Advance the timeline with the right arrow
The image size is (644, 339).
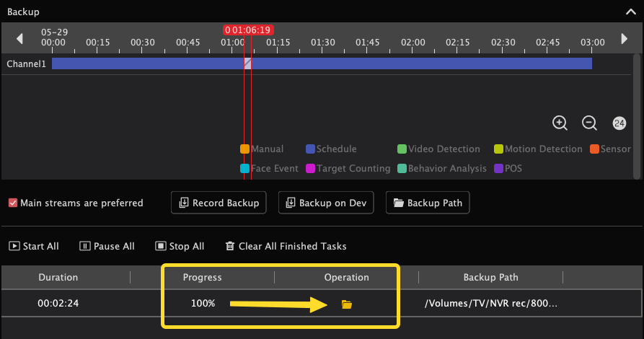(625, 39)
